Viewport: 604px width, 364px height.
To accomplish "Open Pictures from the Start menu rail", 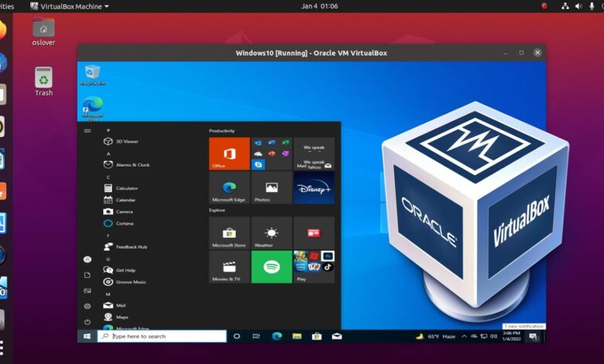I will [x=88, y=291].
